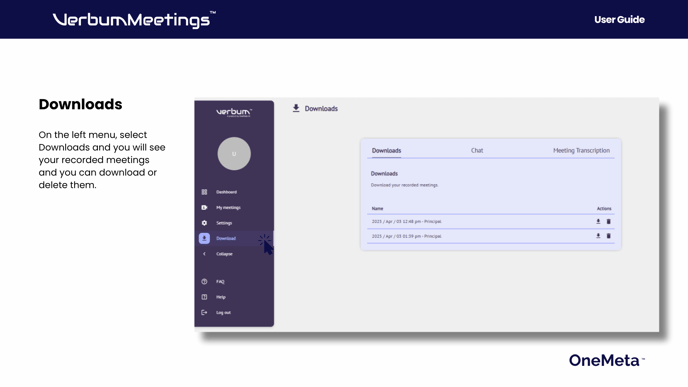Viewport: 688px width, 387px height.
Task: Click the OneMeta footer logo
Action: tap(607, 360)
